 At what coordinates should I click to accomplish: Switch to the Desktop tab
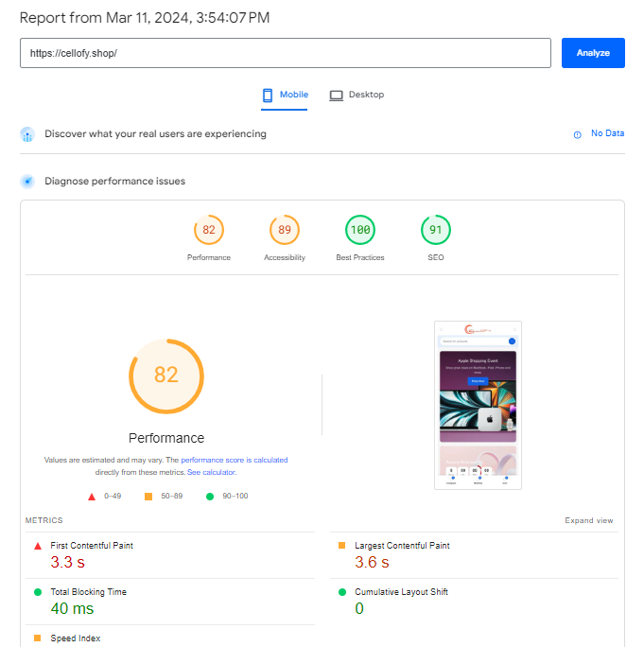(357, 95)
